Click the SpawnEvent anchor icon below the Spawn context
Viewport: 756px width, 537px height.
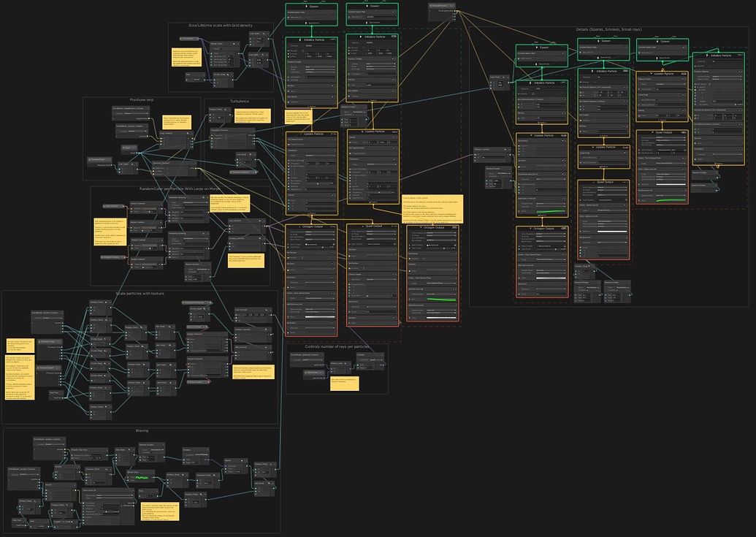(307, 23)
